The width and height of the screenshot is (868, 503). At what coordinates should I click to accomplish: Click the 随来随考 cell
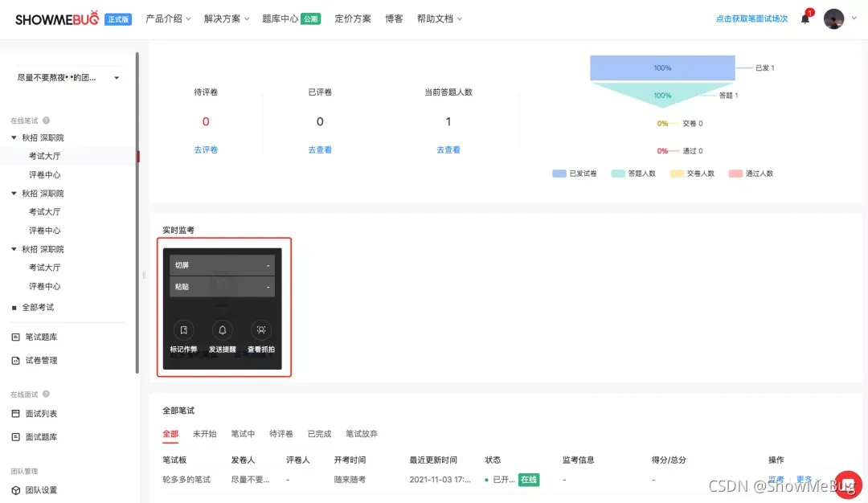pos(350,480)
